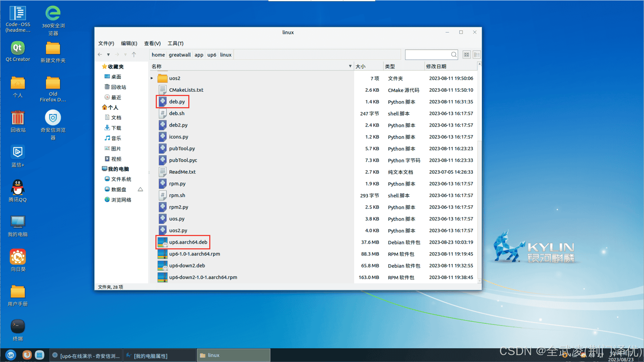Jump to greatwall in the path bar
The width and height of the screenshot is (644, 362).
pyautogui.click(x=180, y=55)
